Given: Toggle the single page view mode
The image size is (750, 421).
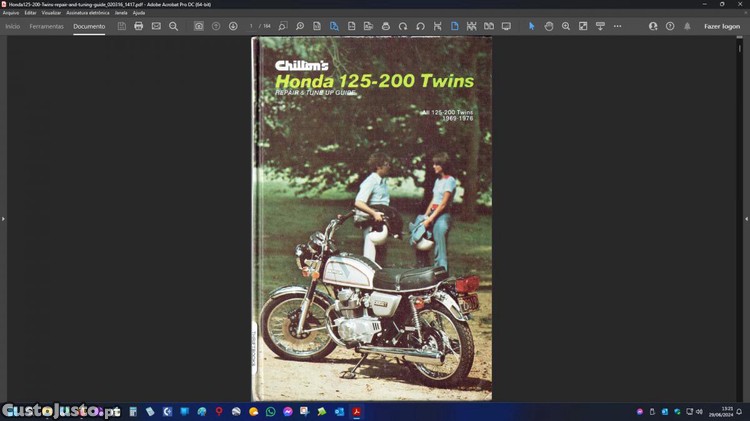Looking at the screenshot, I should tap(454, 26).
